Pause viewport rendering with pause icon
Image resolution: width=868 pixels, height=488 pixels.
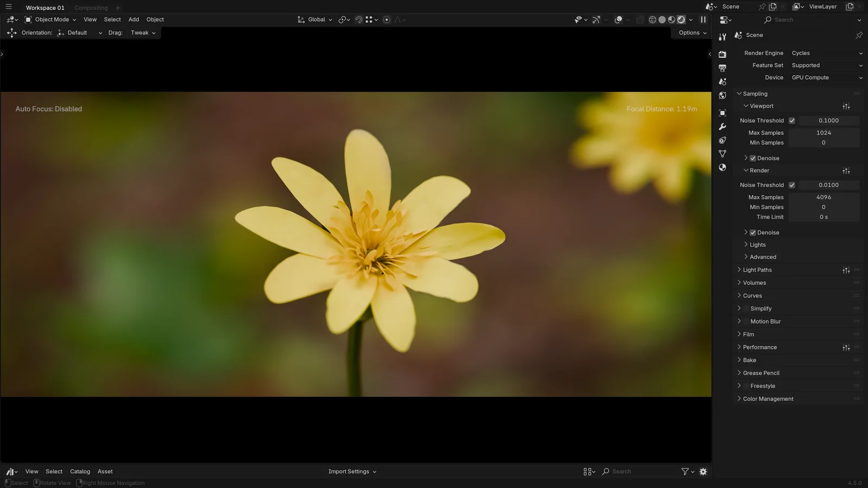click(x=703, y=20)
